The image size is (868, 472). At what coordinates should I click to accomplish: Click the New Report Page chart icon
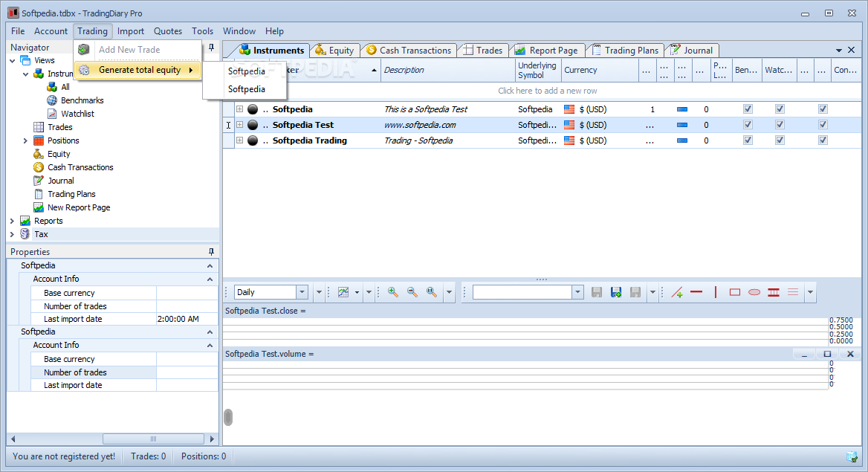point(39,207)
